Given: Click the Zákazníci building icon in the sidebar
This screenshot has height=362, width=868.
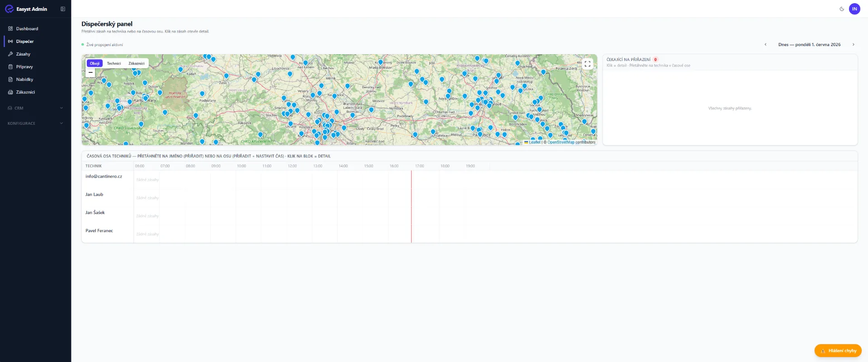Looking at the screenshot, I should coord(10,92).
